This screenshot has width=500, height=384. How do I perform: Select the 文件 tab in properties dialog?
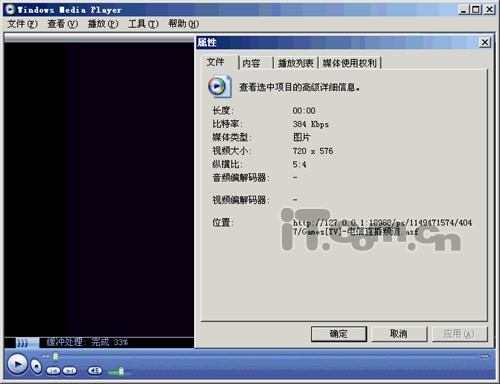coord(220,62)
